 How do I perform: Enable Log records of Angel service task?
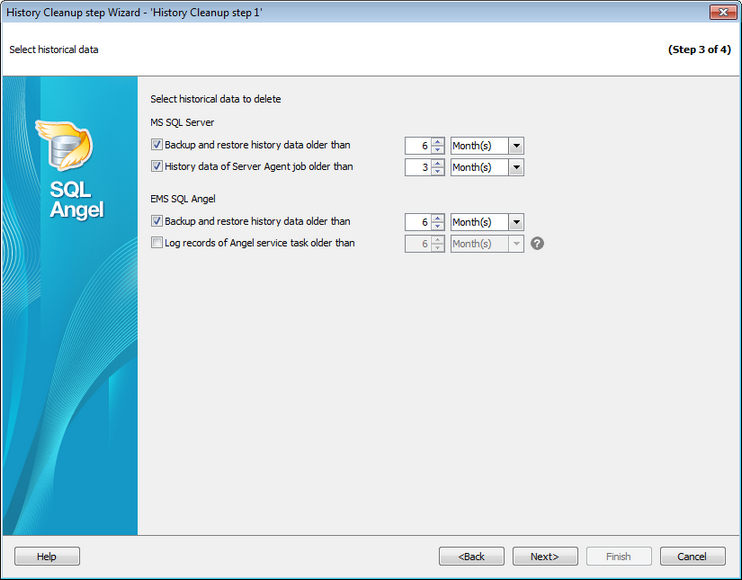[157, 243]
